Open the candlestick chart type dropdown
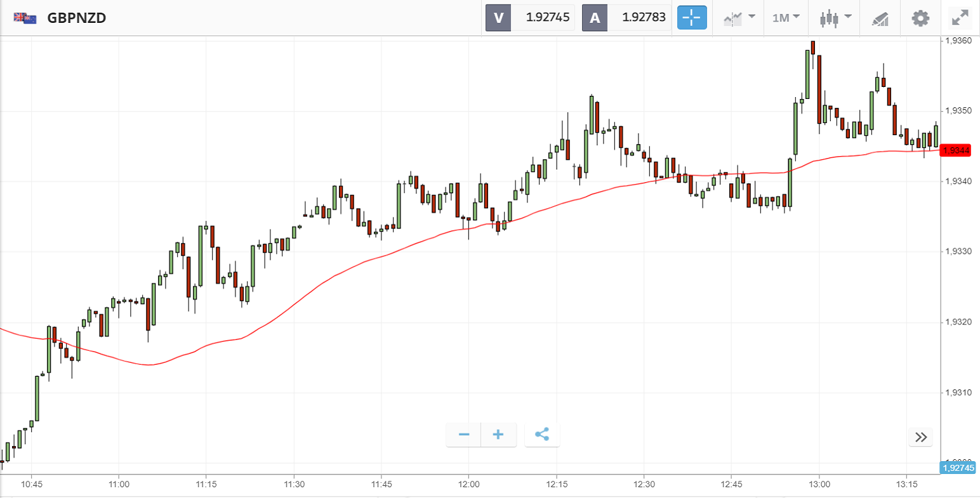This screenshot has width=980, height=498. coord(835,18)
